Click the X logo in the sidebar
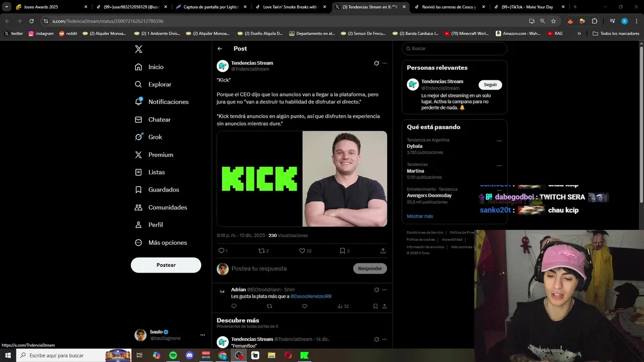This screenshot has height=362, width=644. tap(139, 49)
